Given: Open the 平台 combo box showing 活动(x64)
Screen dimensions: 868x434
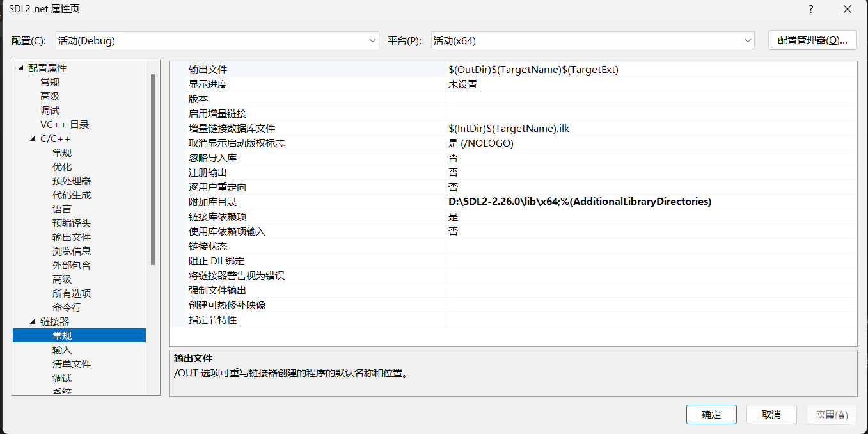Looking at the screenshot, I should [x=593, y=40].
